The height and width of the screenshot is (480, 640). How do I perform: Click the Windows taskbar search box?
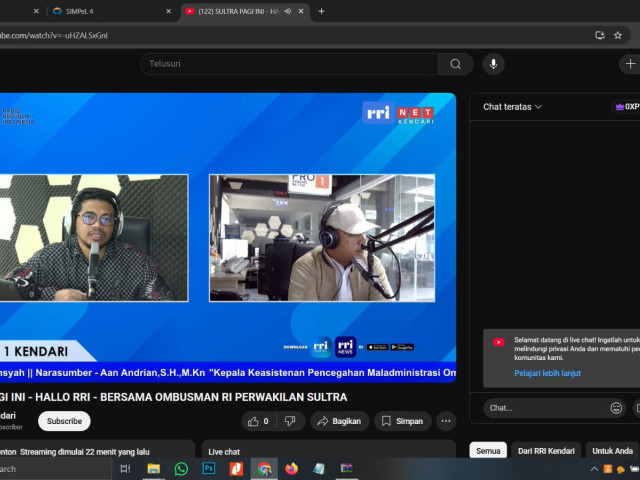pyautogui.click(x=55, y=469)
